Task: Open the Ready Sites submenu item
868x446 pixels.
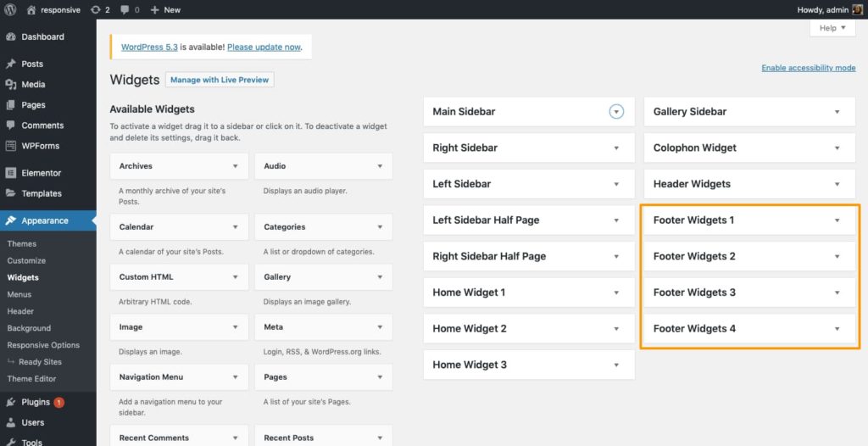Action: coord(40,362)
